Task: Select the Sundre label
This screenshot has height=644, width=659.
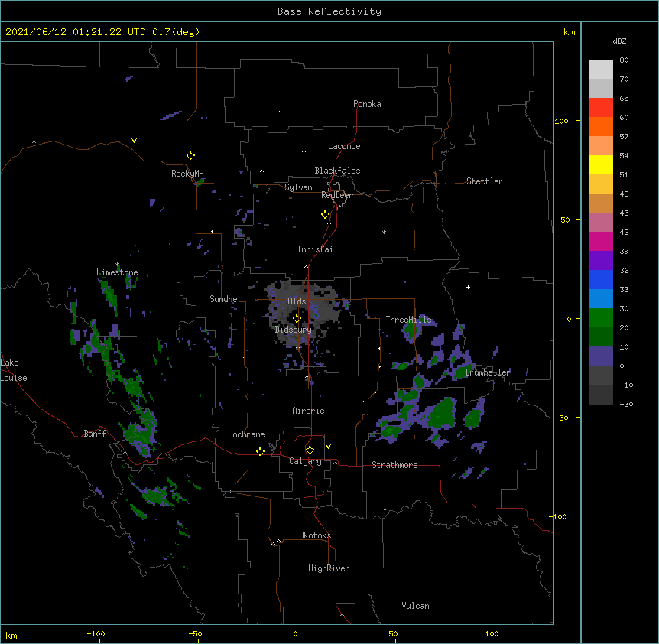Action: (223, 299)
